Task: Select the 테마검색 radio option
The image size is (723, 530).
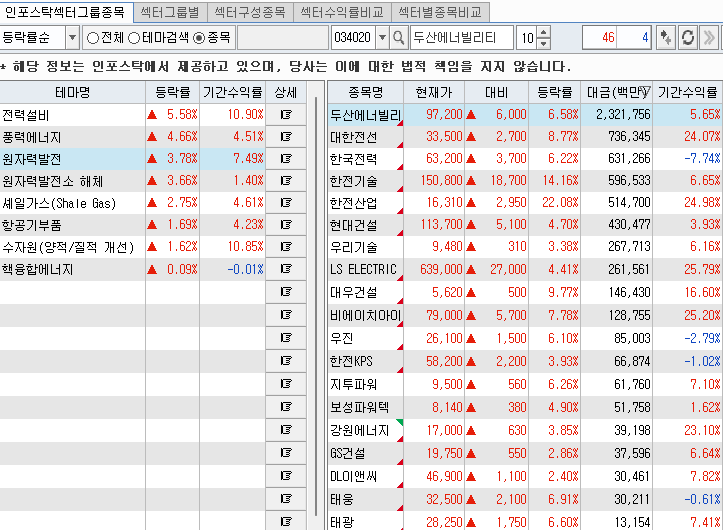Action: click(134, 38)
